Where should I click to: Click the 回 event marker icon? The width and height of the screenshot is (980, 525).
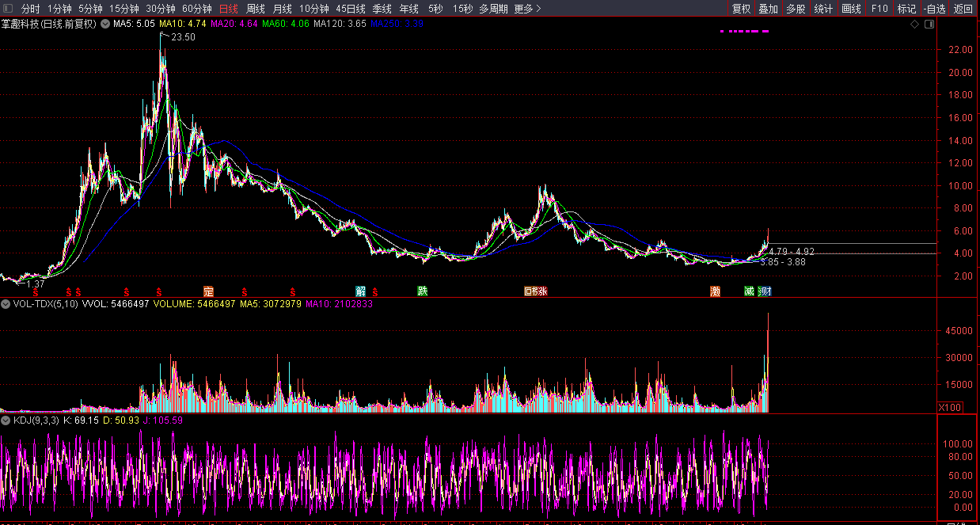[528, 291]
